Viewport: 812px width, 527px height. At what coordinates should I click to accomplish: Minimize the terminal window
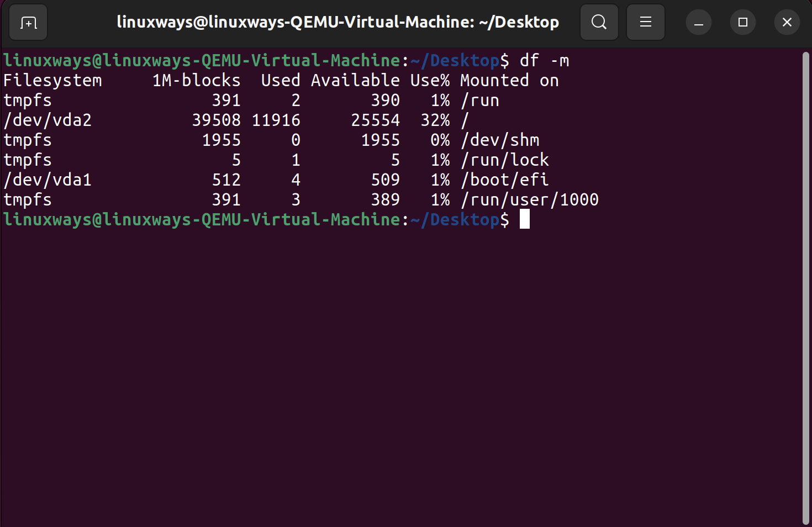(698, 22)
